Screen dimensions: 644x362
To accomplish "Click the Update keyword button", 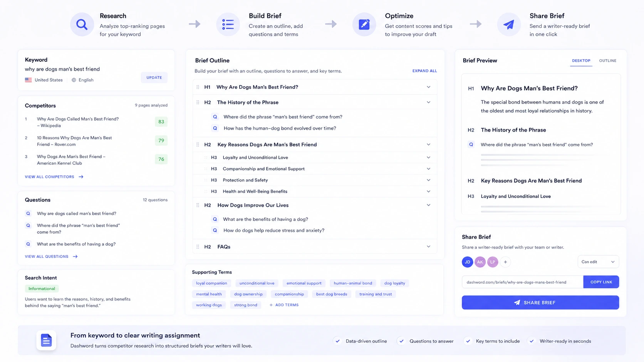I will 154,78.
